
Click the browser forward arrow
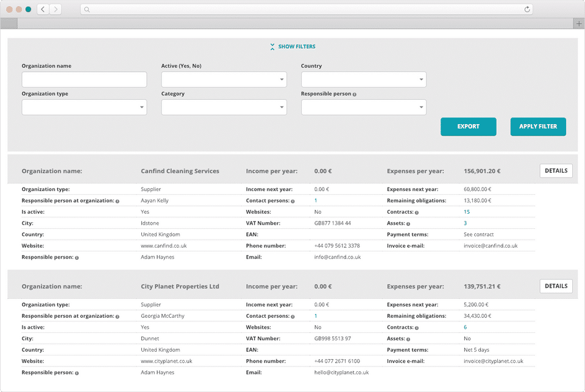point(55,9)
